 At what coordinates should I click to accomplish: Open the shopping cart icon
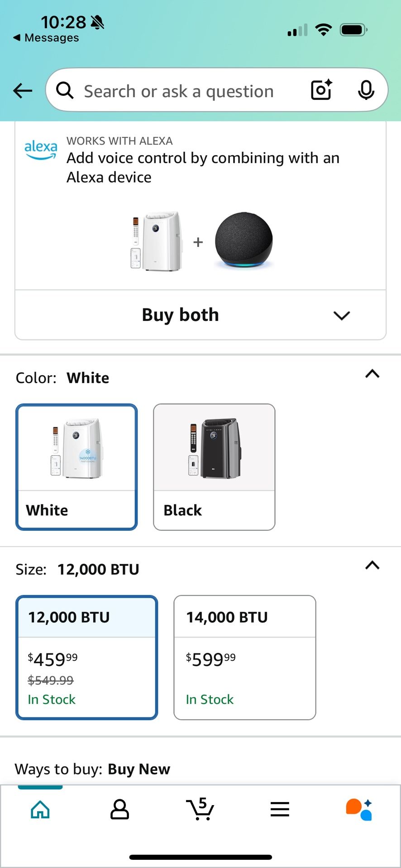click(200, 809)
